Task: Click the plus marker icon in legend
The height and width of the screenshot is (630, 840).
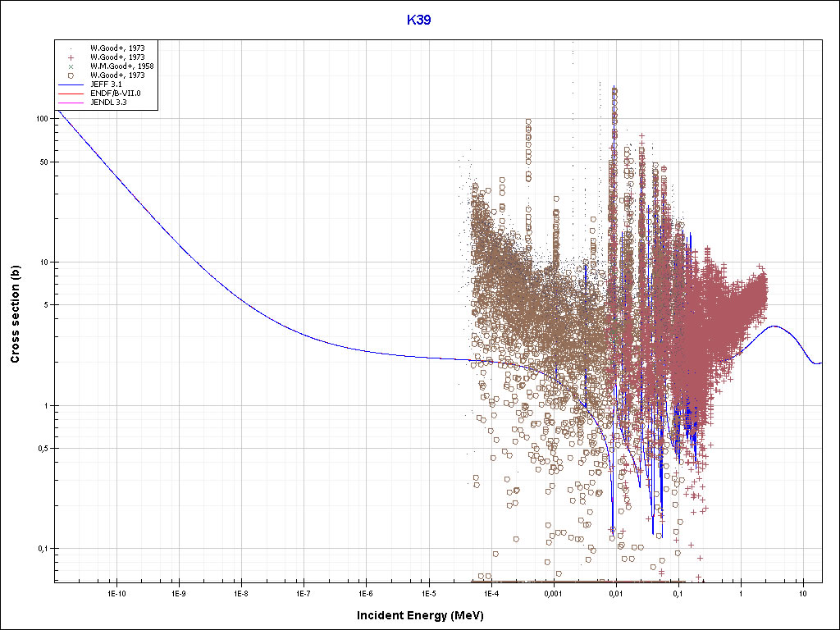Action: (x=71, y=57)
